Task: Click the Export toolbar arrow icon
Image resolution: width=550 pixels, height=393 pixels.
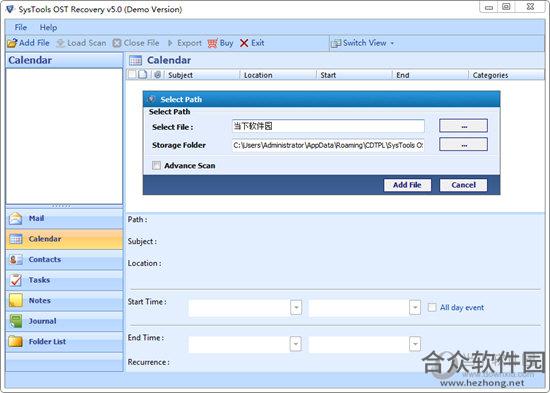Action: tap(170, 43)
